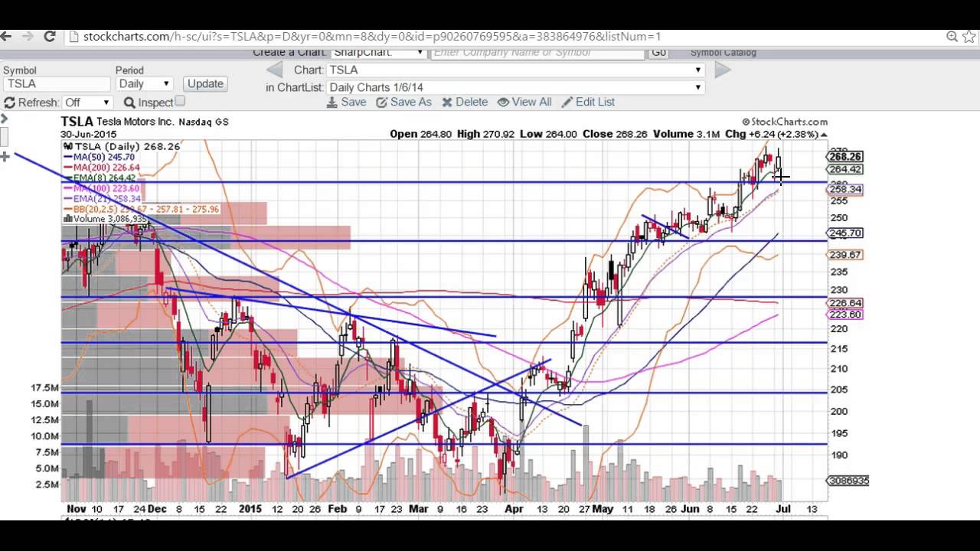This screenshot has width=980, height=551.
Task: Click the Delete X icon
Action: [447, 102]
